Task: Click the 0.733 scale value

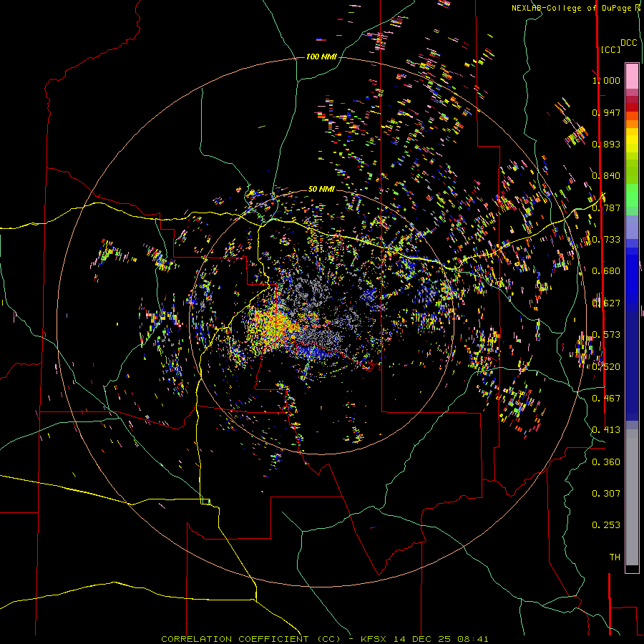Action: click(606, 240)
